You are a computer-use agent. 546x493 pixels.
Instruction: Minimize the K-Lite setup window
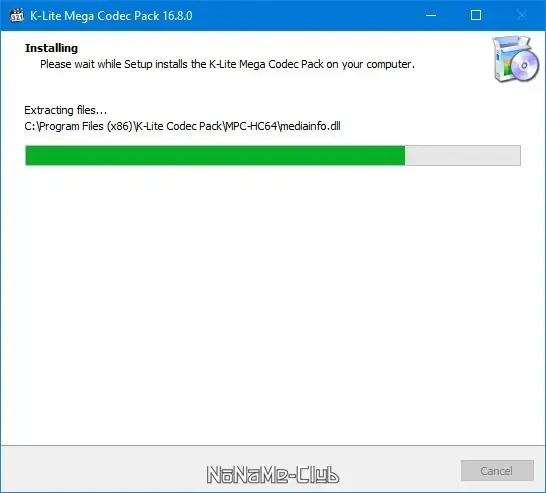pyautogui.click(x=431, y=15)
